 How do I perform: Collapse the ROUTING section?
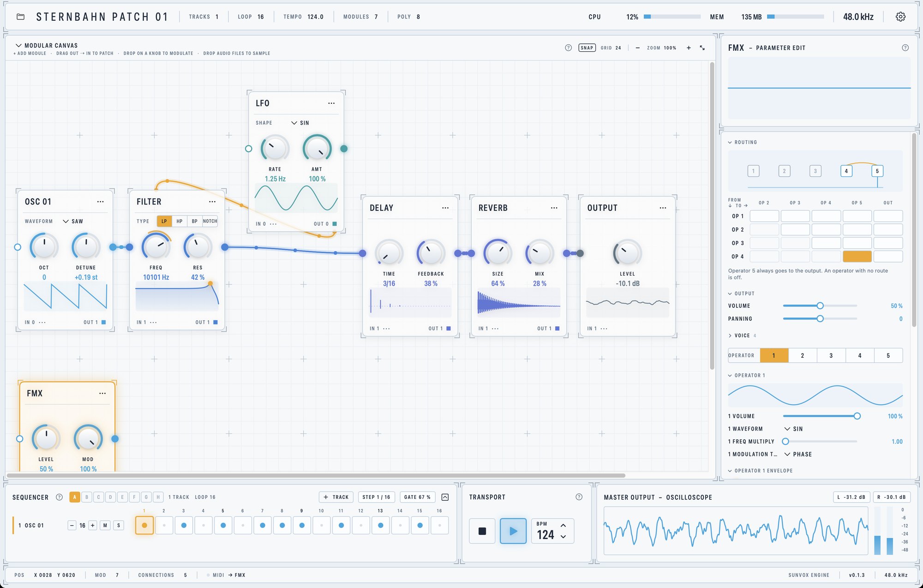click(x=743, y=142)
